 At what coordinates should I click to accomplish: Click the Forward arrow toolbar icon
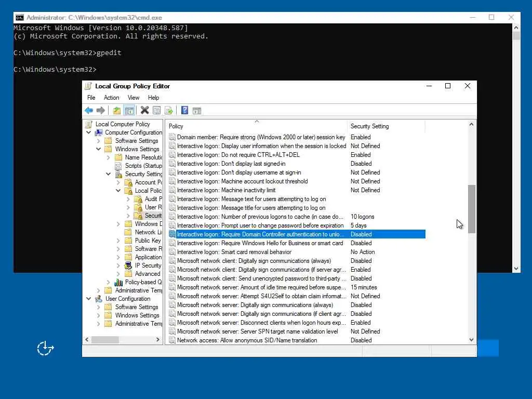(100, 110)
